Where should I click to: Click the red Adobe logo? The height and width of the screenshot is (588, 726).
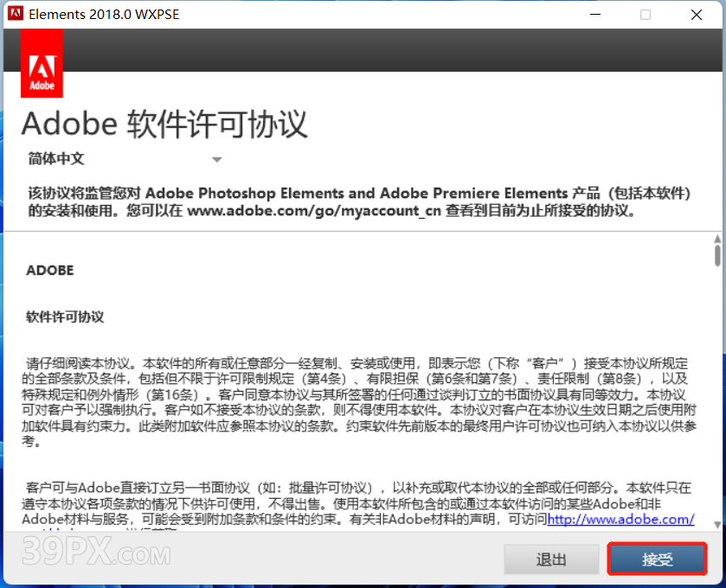pyautogui.click(x=42, y=63)
